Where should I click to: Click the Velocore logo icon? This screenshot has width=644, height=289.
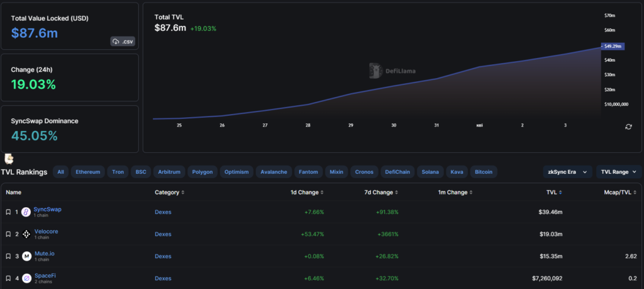pos(26,234)
